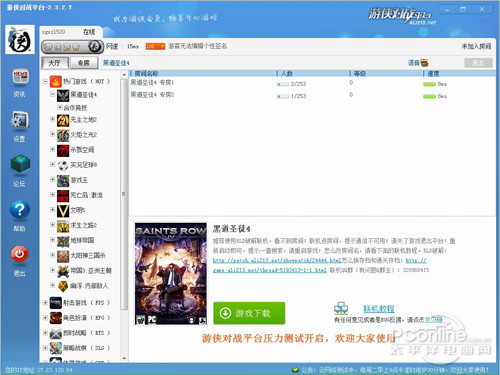This screenshot has width=500, height=375.
Task: Click the orange LV0 level badge
Action: (155, 46)
